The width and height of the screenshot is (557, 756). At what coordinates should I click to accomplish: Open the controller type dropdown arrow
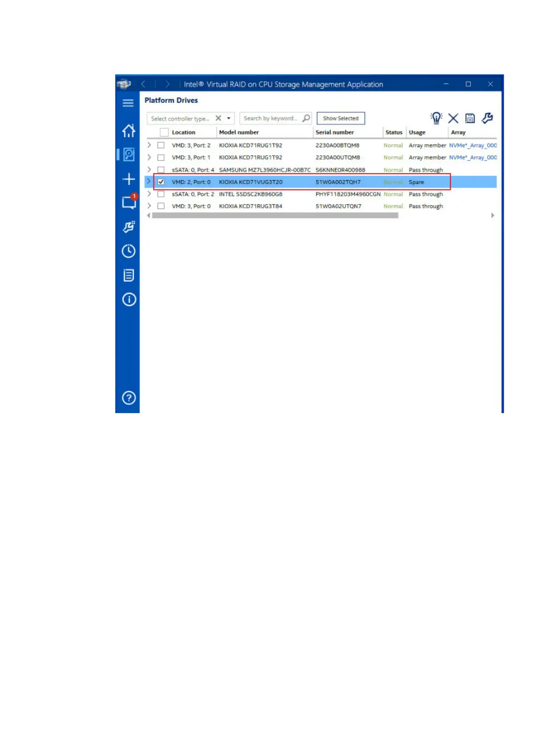pos(229,118)
